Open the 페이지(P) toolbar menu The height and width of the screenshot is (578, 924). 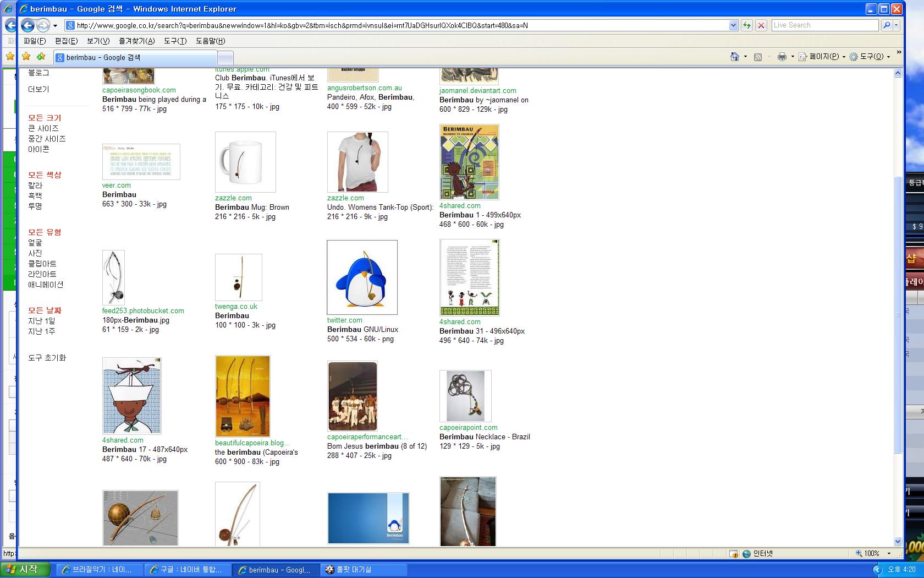point(822,57)
